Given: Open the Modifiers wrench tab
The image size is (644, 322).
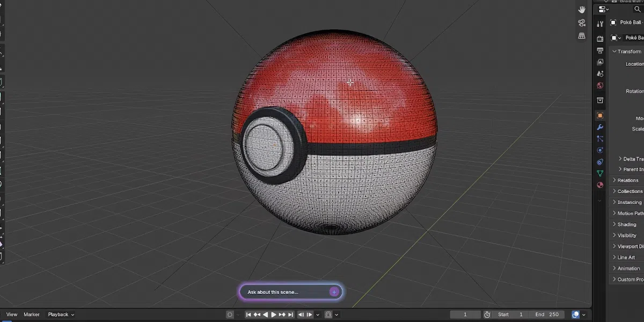Looking at the screenshot, I should coord(600,127).
